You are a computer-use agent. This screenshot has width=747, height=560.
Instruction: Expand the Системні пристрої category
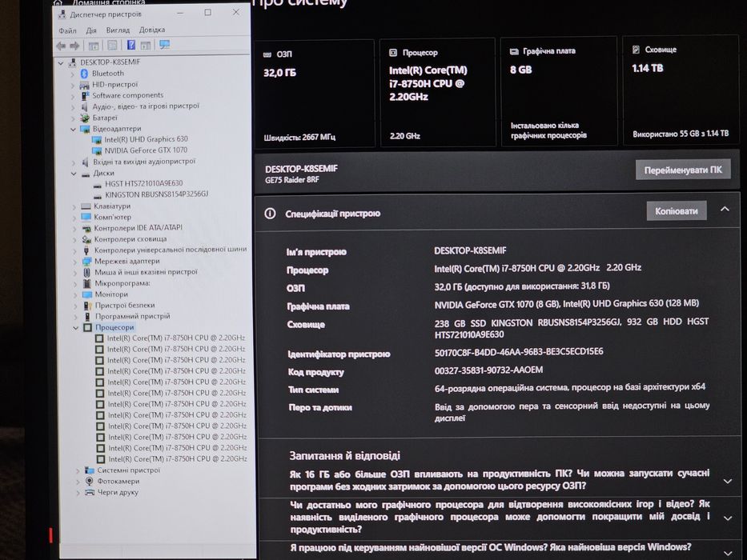click(78, 470)
